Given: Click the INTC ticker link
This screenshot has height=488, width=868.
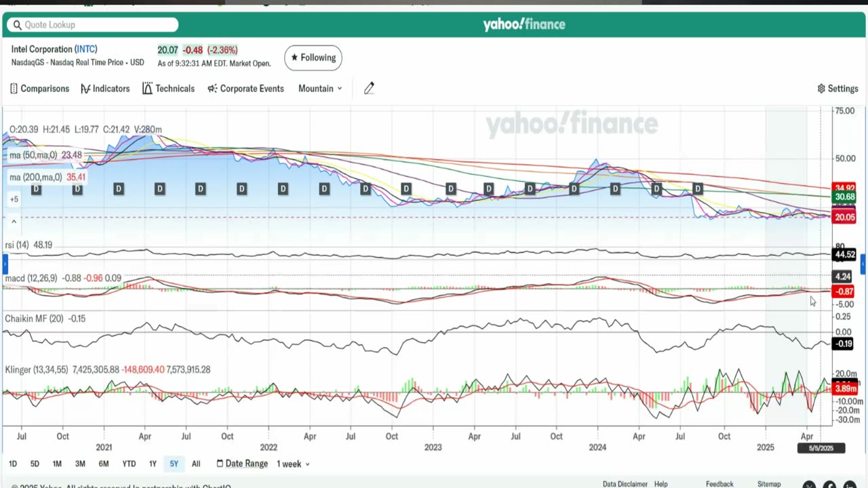Looking at the screenshot, I should coord(86,49).
